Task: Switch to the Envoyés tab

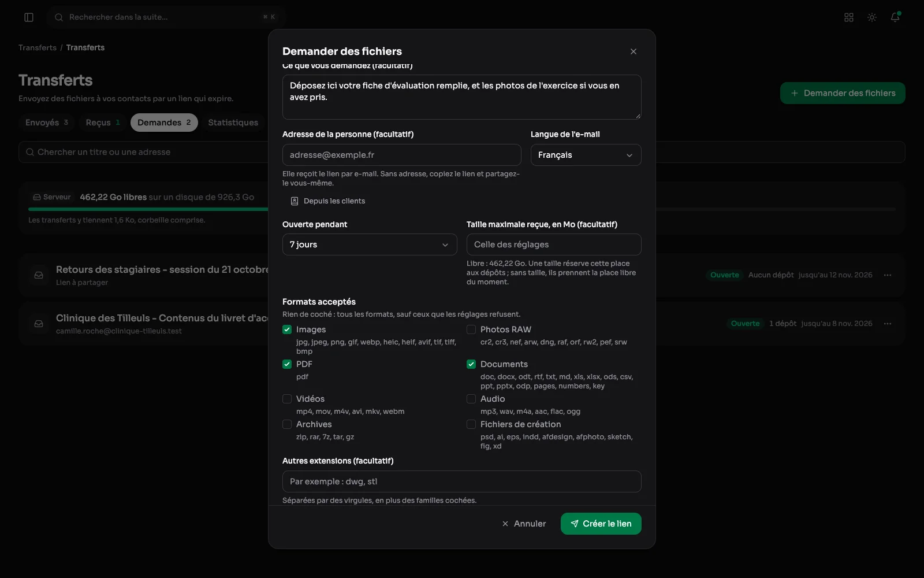Action: click(x=47, y=123)
